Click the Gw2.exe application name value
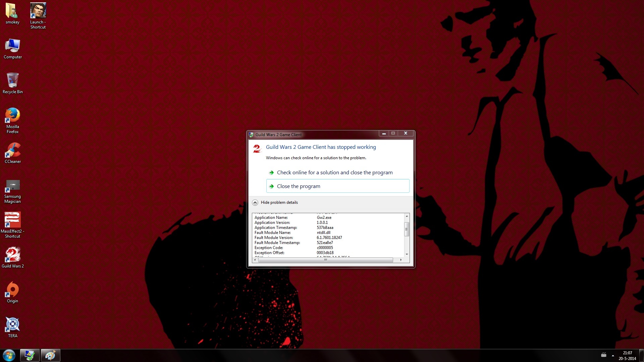 (x=324, y=218)
